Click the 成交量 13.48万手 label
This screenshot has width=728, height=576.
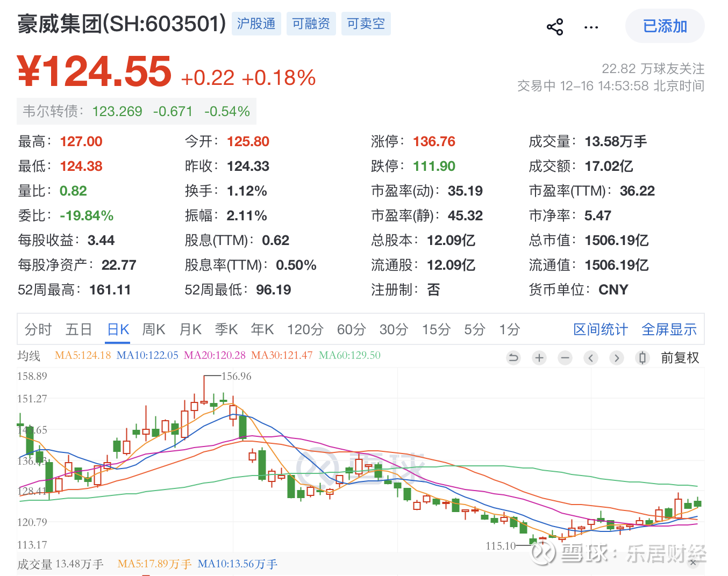click(60, 564)
